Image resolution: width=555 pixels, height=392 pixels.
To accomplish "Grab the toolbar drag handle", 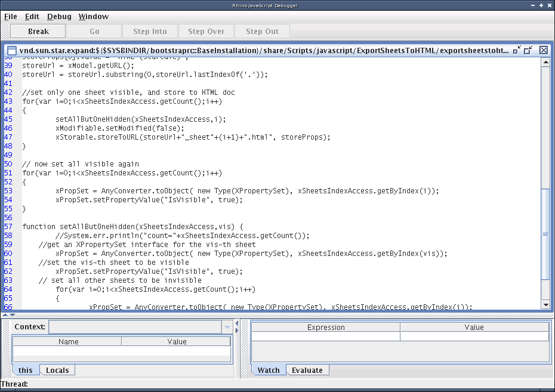I will pos(5,31).
